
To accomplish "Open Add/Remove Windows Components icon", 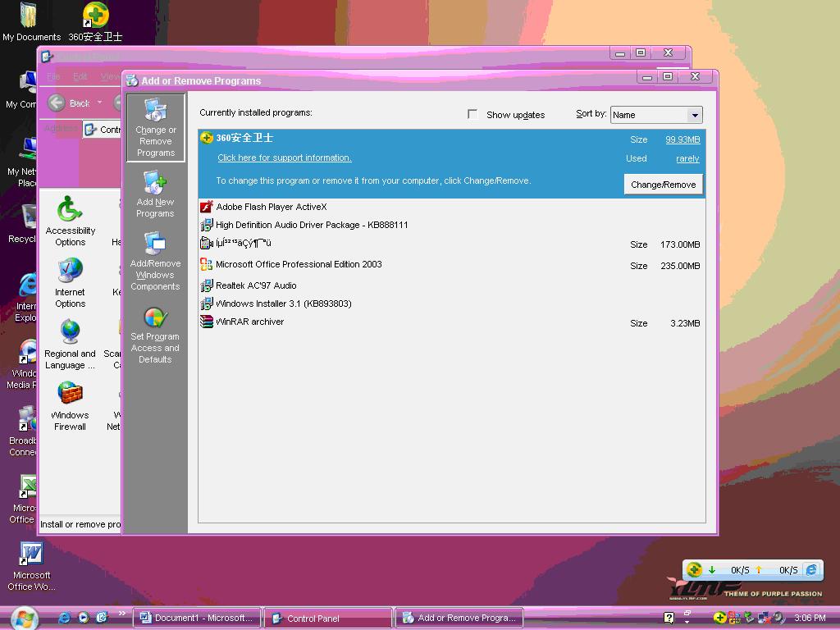I will pyautogui.click(x=155, y=262).
